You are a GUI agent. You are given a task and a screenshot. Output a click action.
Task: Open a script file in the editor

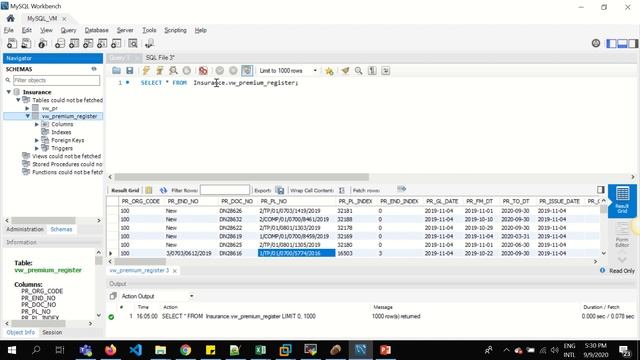coord(116,71)
